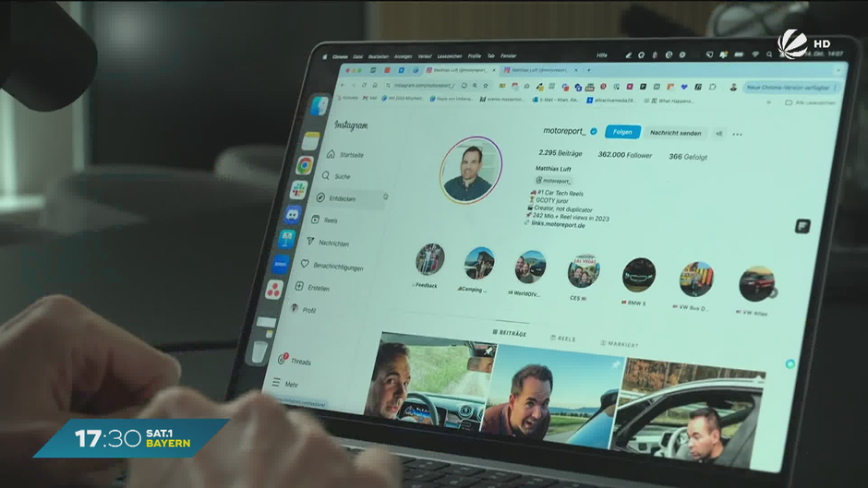Open Benachrichtigungen heart item
The height and width of the screenshot is (488, 868).
click(x=332, y=266)
